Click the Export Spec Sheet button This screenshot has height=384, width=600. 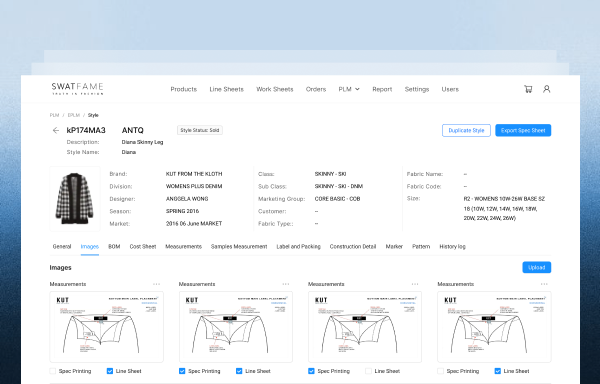point(523,130)
